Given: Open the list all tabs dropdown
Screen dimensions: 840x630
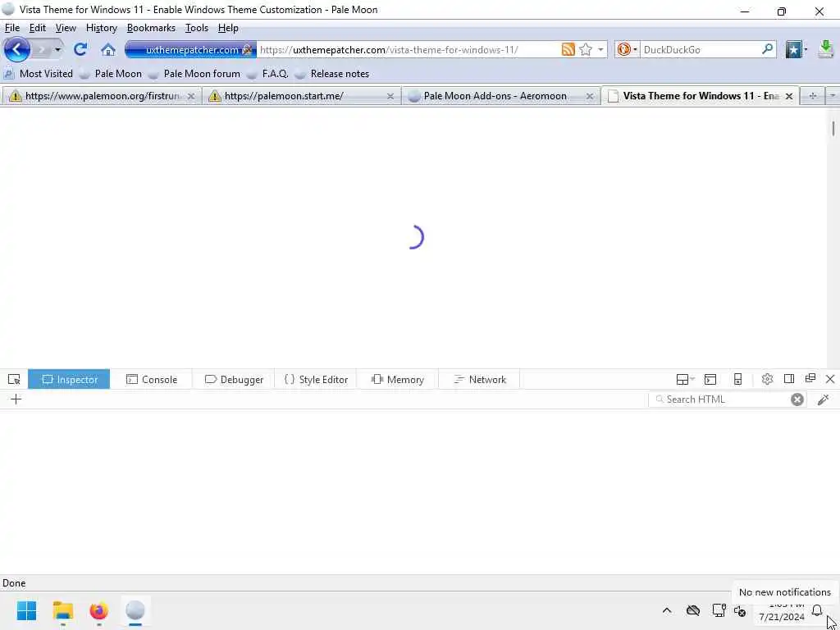Looking at the screenshot, I should [x=832, y=96].
